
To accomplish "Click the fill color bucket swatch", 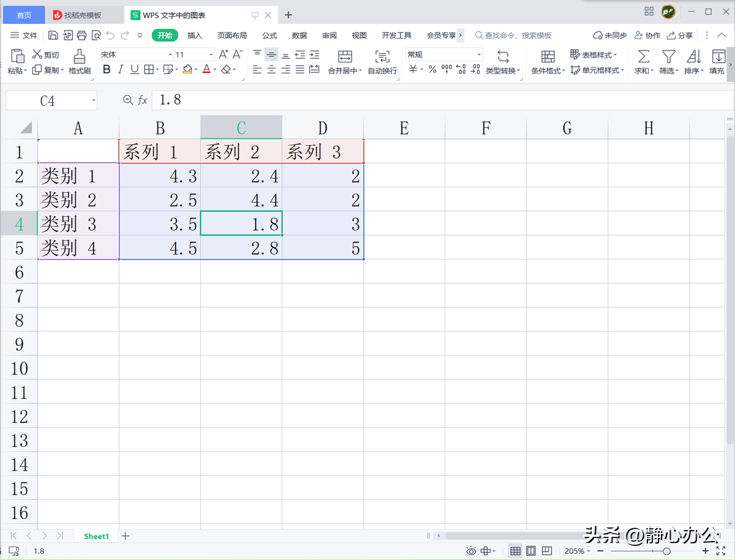I will pos(187,70).
